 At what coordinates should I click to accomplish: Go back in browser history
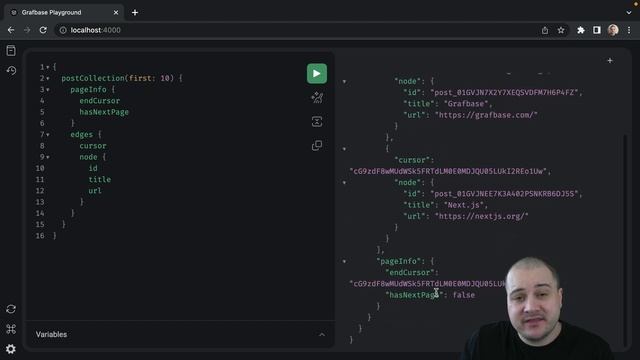point(11,30)
